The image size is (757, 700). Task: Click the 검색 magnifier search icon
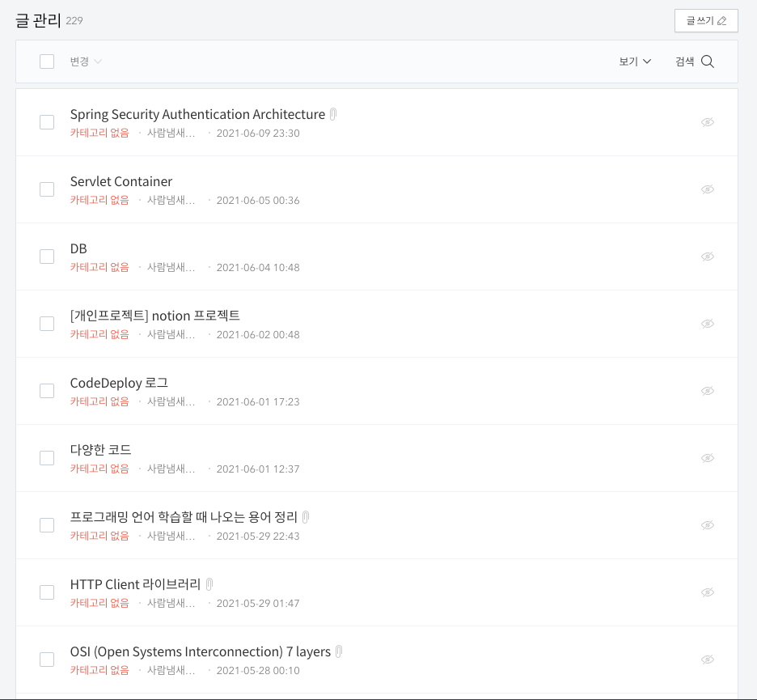coord(708,62)
